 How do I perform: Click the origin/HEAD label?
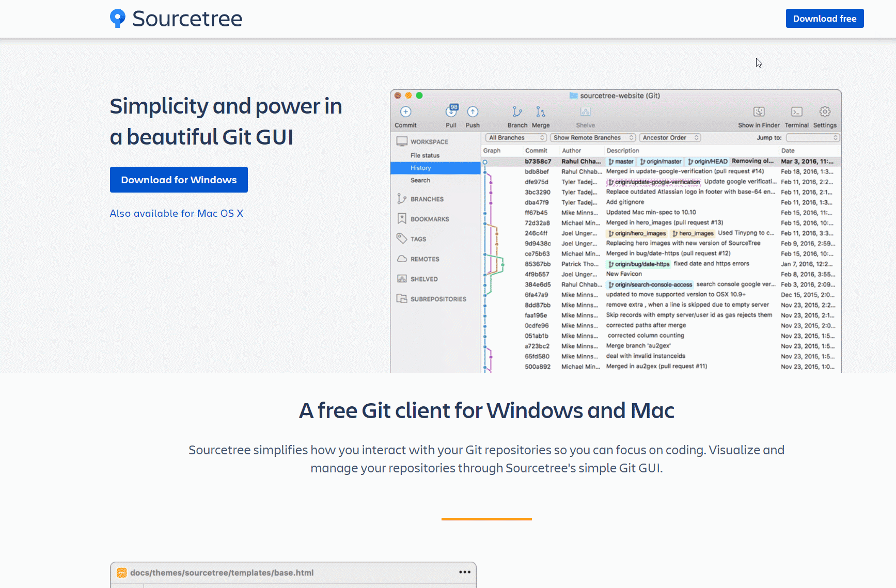click(708, 162)
